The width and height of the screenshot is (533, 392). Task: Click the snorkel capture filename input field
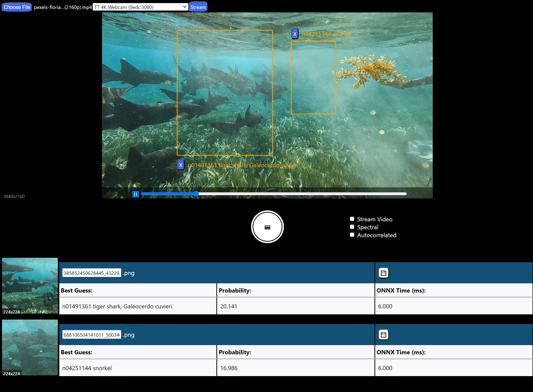[x=91, y=334]
